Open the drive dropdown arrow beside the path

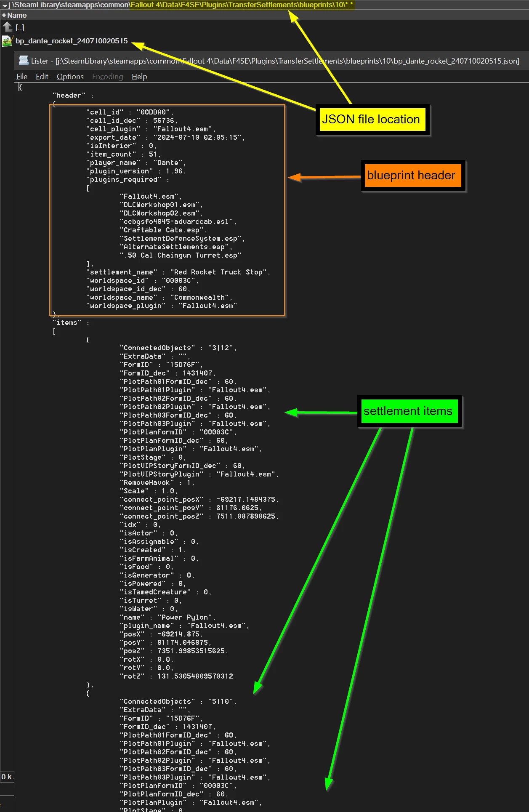(x=5, y=5)
